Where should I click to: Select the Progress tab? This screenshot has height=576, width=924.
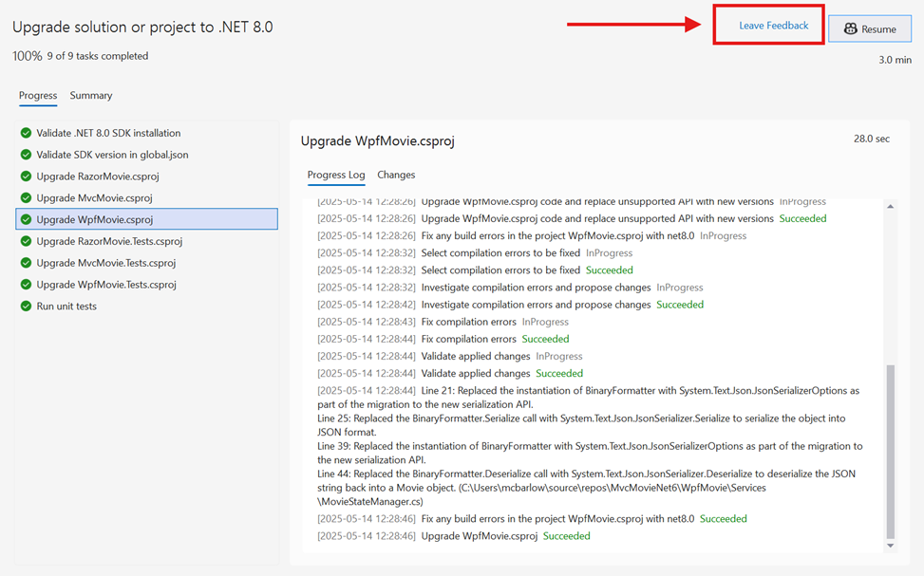[38, 96]
